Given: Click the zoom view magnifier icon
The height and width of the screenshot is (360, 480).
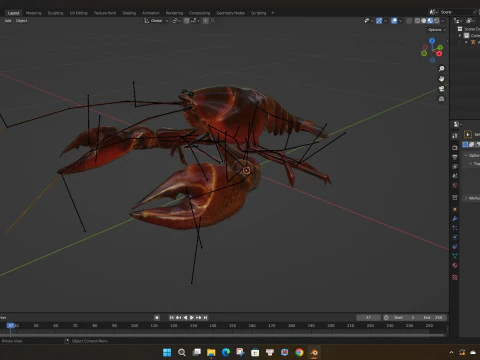Looking at the screenshot, I should [442, 69].
